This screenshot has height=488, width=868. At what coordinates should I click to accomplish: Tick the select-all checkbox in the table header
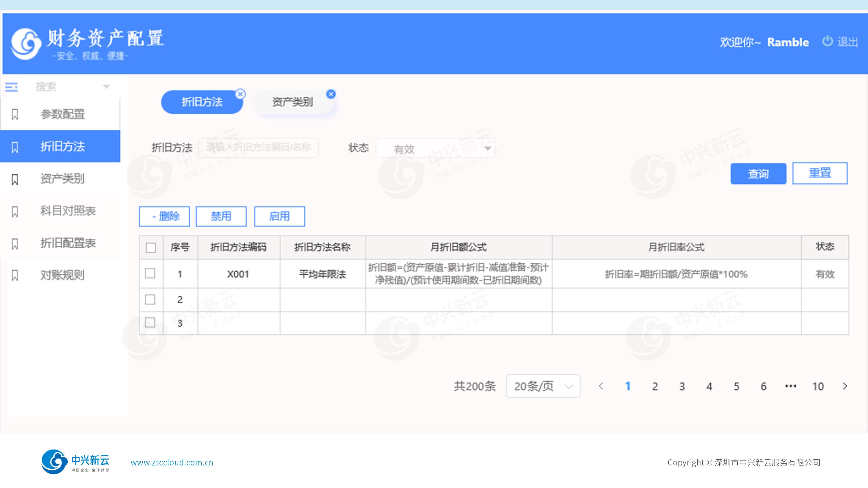point(151,248)
